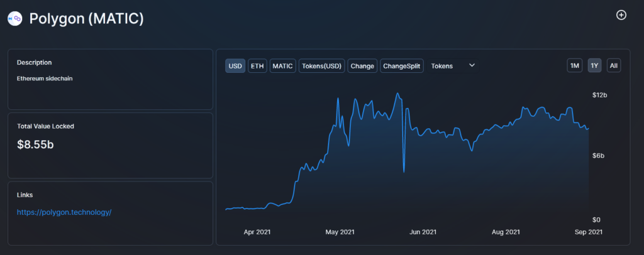Click the circled plus icon
Screen dimensions: 644x255
[x=621, y=15]
